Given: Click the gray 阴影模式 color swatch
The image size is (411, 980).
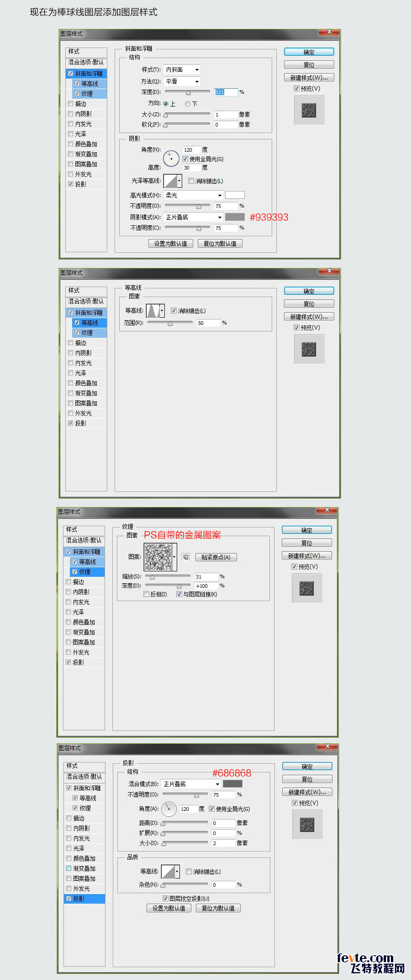Looking at the screenshot, I should click(x=235, y=217).
